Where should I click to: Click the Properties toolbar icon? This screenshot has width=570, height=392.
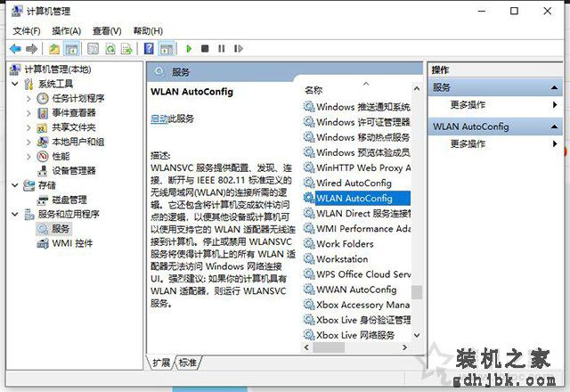(x=93, y=48)
